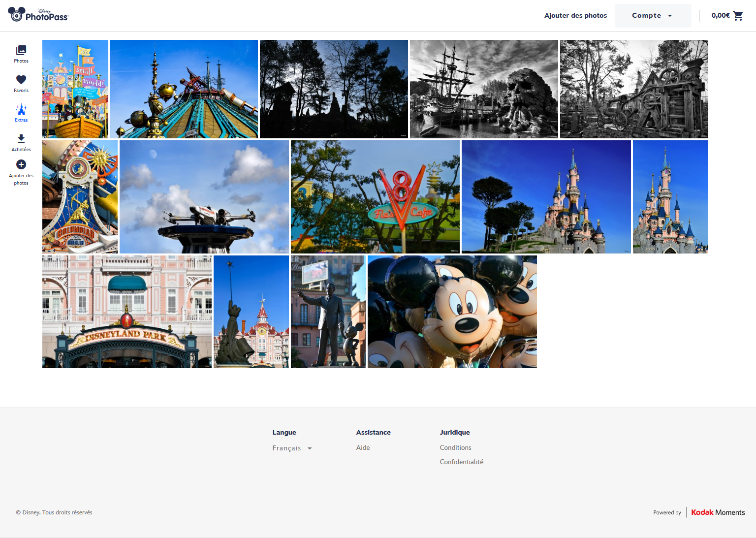Open the Disney PhotoPass logo home link
The height and width of the screenshot is (538, 756).
tap(38, 15)
